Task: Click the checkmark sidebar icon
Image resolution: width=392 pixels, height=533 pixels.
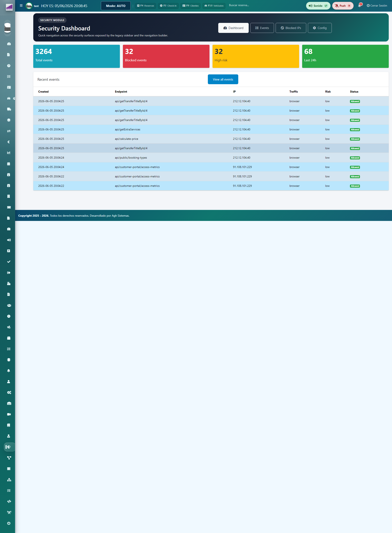Action: [x=9, y=262]
